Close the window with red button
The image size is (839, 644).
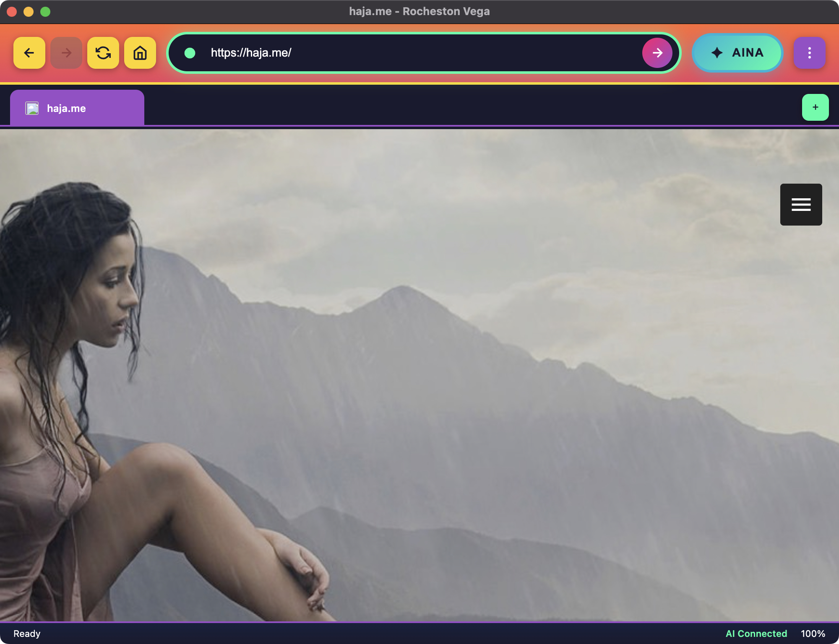point(12,12)
